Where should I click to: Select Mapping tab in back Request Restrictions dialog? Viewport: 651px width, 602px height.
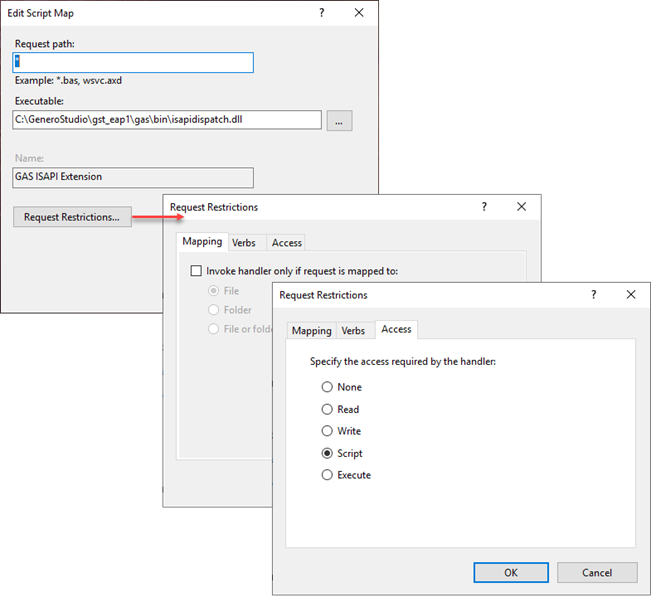click(x=202, y=242)
